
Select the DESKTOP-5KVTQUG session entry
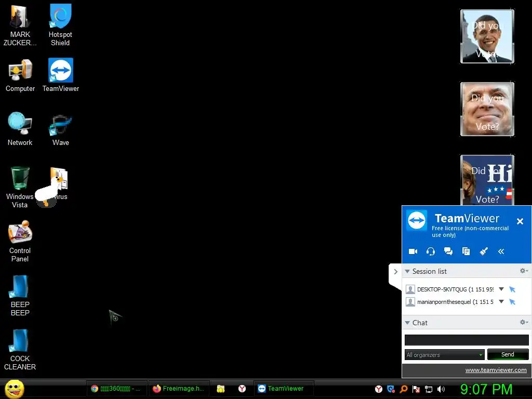(x=449, y=289)
